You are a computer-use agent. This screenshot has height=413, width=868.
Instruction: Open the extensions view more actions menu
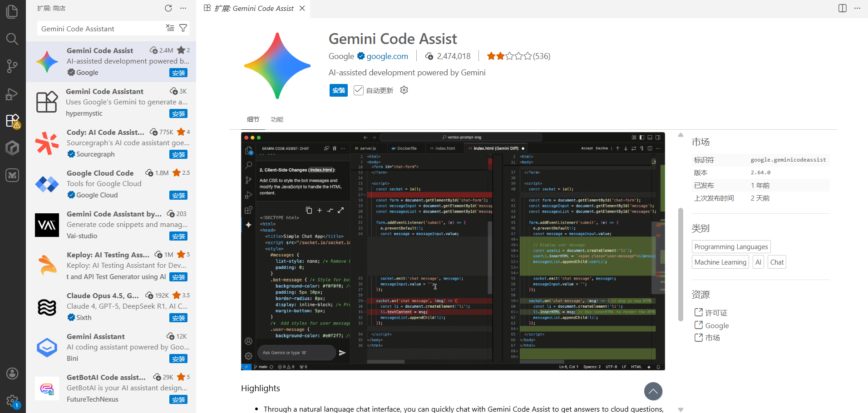point(183,8)
